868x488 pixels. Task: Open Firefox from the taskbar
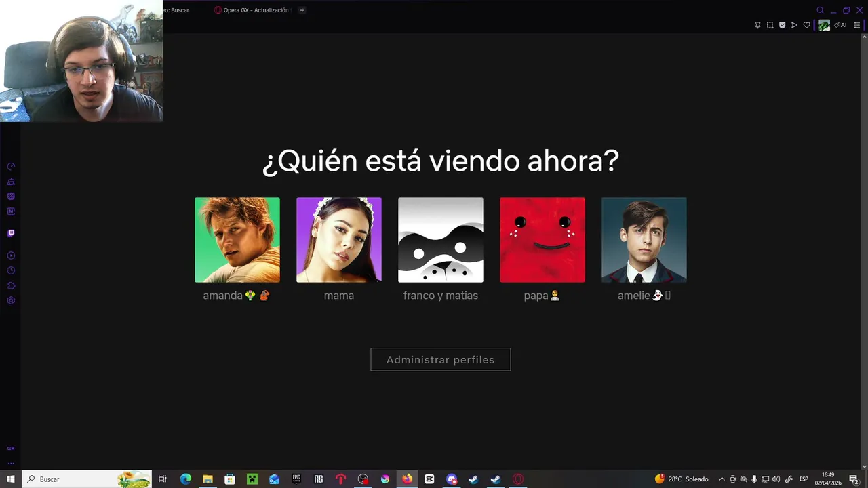407,479
